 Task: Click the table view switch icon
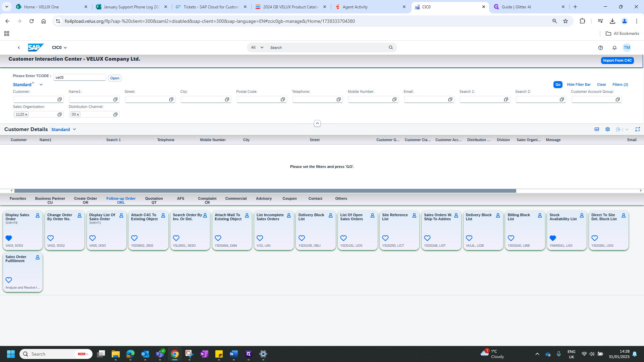(x=597, y=129)
